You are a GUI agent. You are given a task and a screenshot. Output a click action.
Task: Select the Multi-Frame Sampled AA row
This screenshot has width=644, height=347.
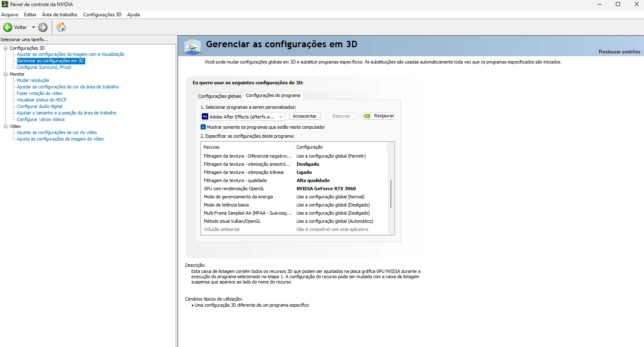pyautogui.click(x=294, y=213)
